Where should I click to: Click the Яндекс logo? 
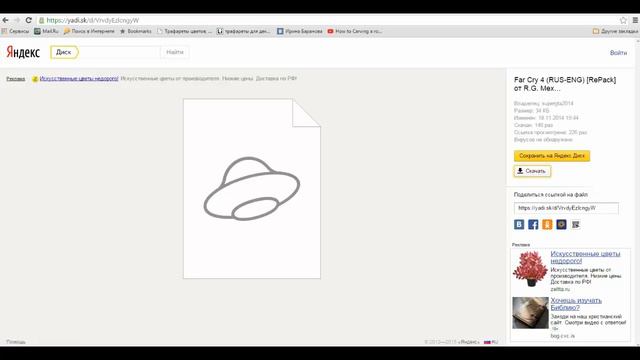[23, 52]
